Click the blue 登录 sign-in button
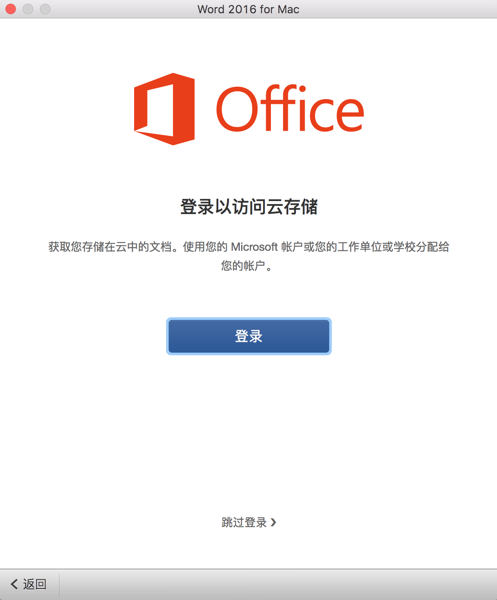This screenshot has height=600, width=497. pyautogui.click(x=249, y=336)
